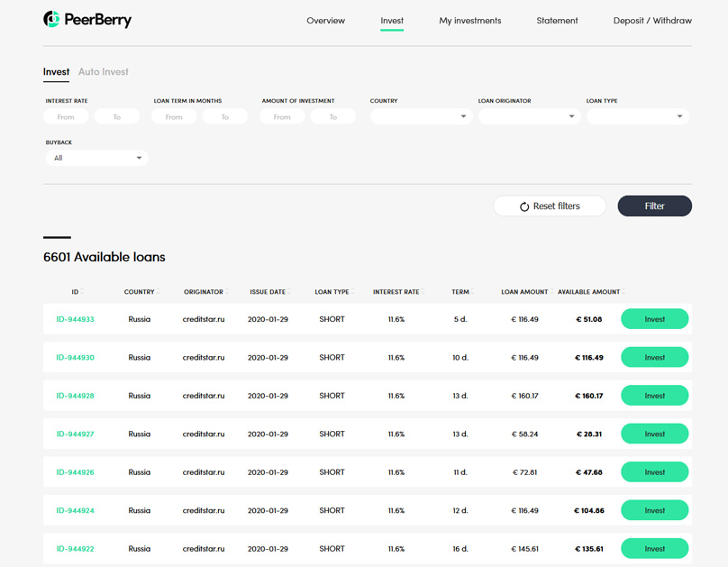Focus the Loan Term From field
The width and height of the screenshot is (728, 567).
click(x=174, y=116)
